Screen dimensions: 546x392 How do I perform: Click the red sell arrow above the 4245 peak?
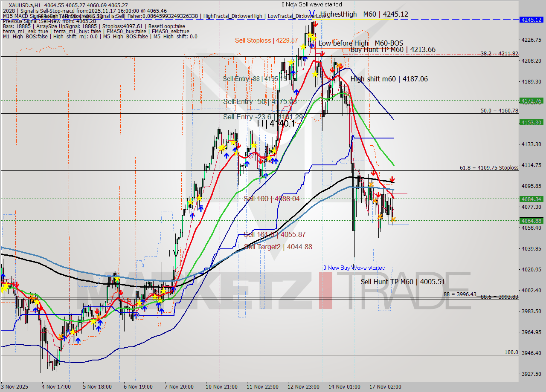pos(316,24)
